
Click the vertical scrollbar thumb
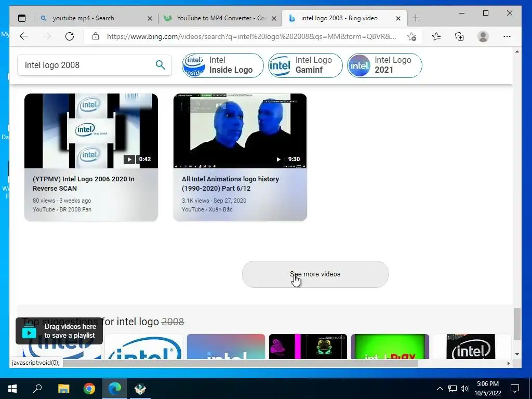pyautogui.click(x=517, y=324)
